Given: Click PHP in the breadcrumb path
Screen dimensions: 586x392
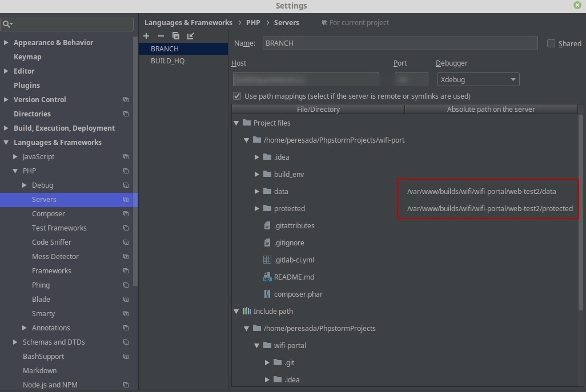Looking at the screenshot, I should pyautogui.click(x=253, y=23).
